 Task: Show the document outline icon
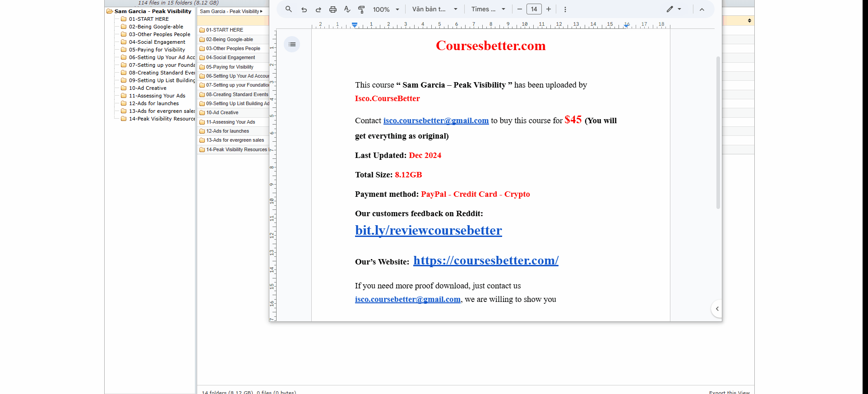[292, 44]
